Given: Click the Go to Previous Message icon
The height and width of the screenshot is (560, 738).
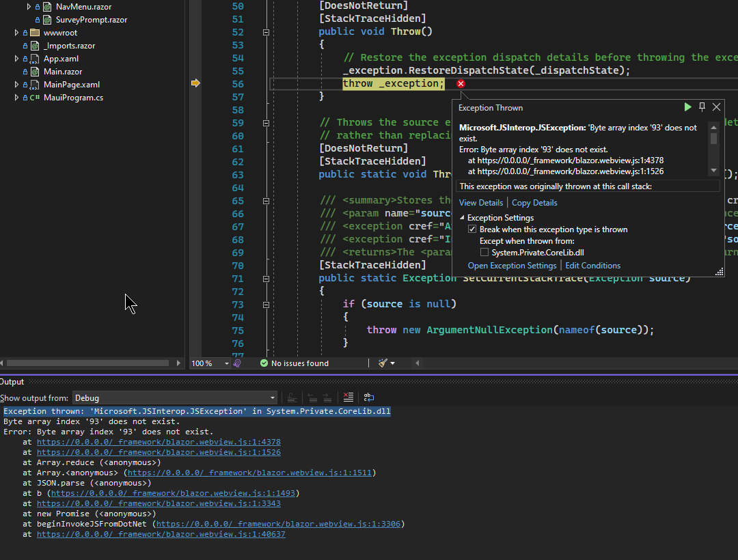Looking at the screenshot, I should click(x=312, y=397).
